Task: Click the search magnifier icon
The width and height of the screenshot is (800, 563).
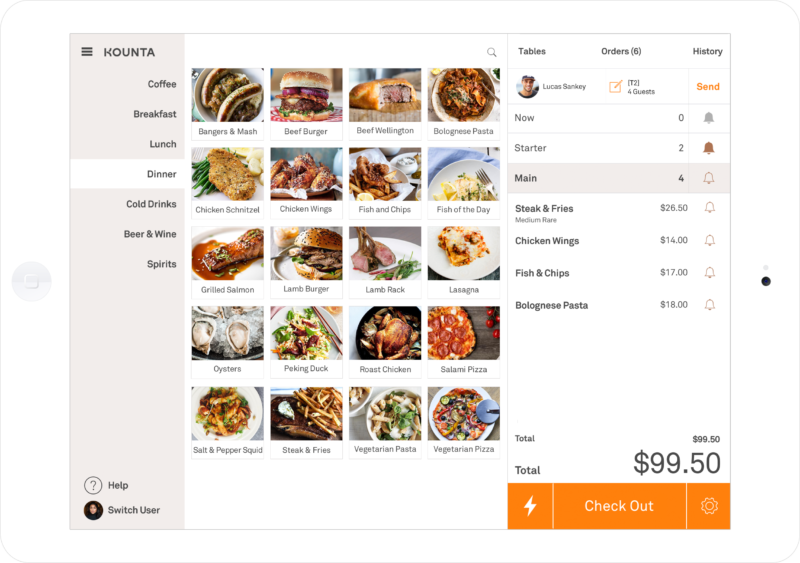Action: (x=491, y=52)
